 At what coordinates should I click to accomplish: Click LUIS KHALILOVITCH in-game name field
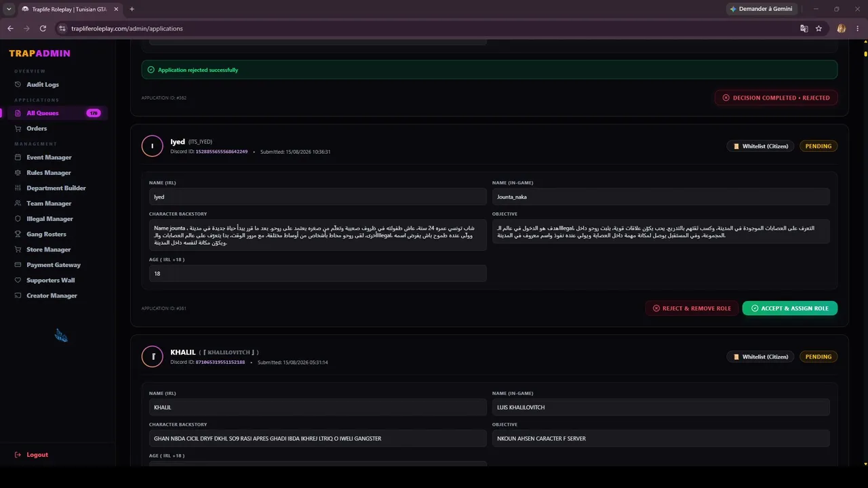pos(660,407)
